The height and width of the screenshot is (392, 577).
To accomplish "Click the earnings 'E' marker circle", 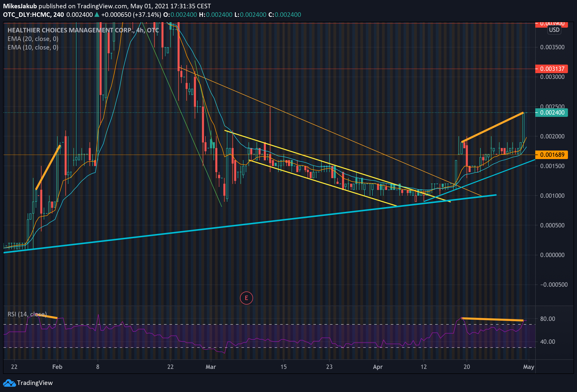I will [x=246, y=298].
